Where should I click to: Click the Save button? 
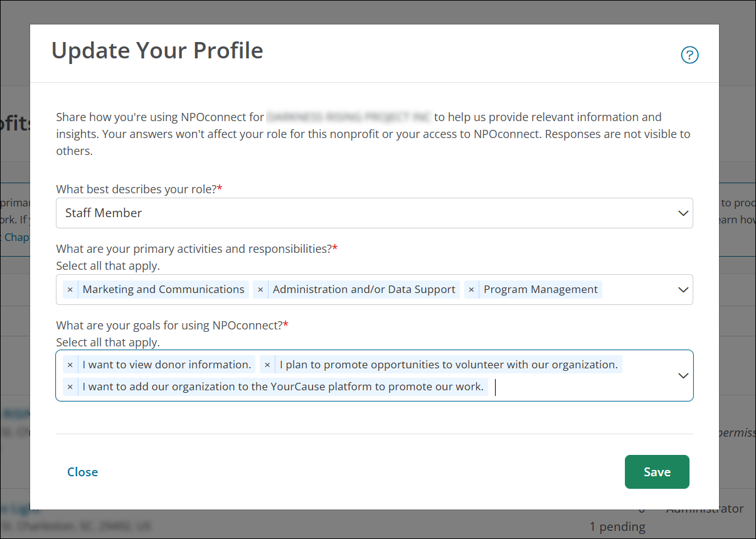pos(657,472)
